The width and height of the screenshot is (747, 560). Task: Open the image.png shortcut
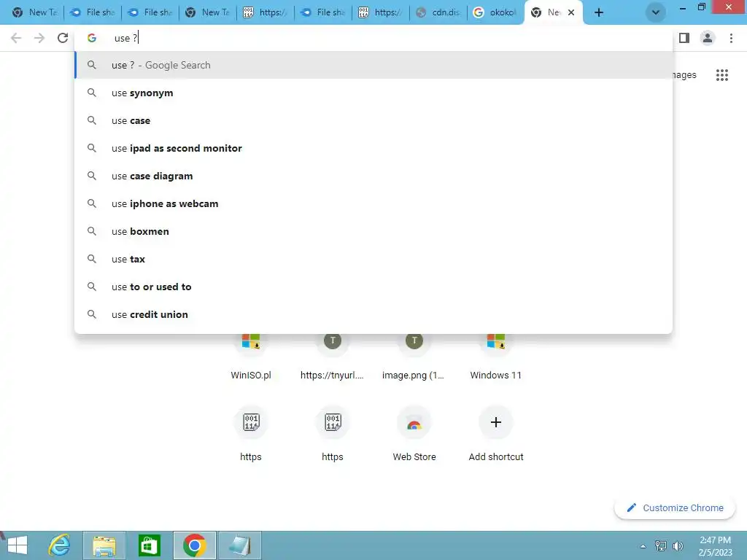point(414,357)
